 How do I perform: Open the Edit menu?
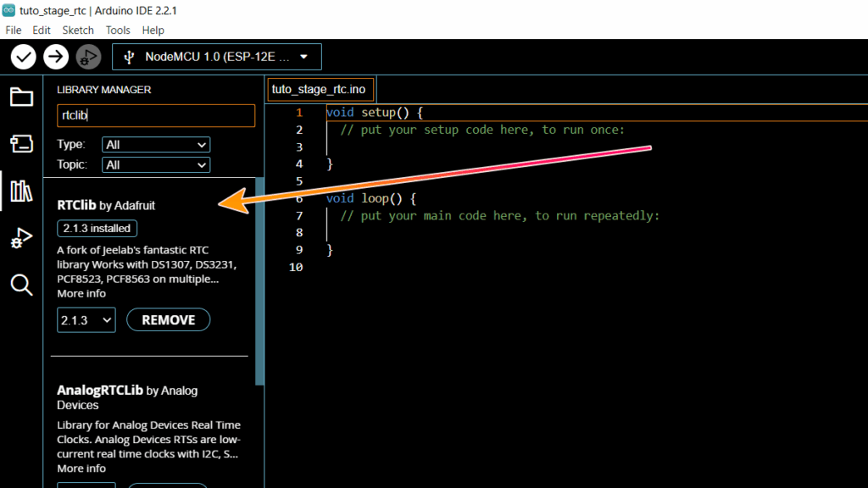point(42,30)
